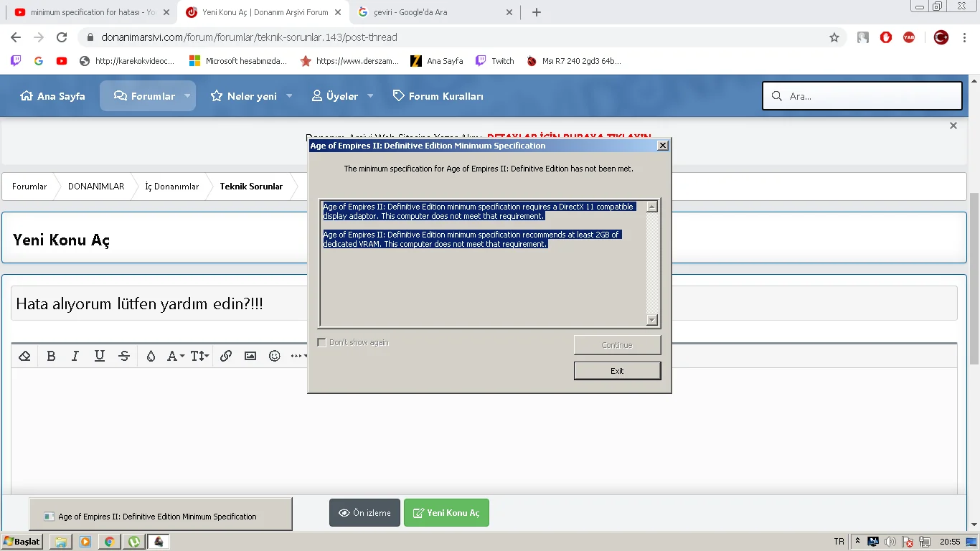Open the Ana Sayfa bookmark
Viewport: 980px width, 551px height.
coord(437,61)
